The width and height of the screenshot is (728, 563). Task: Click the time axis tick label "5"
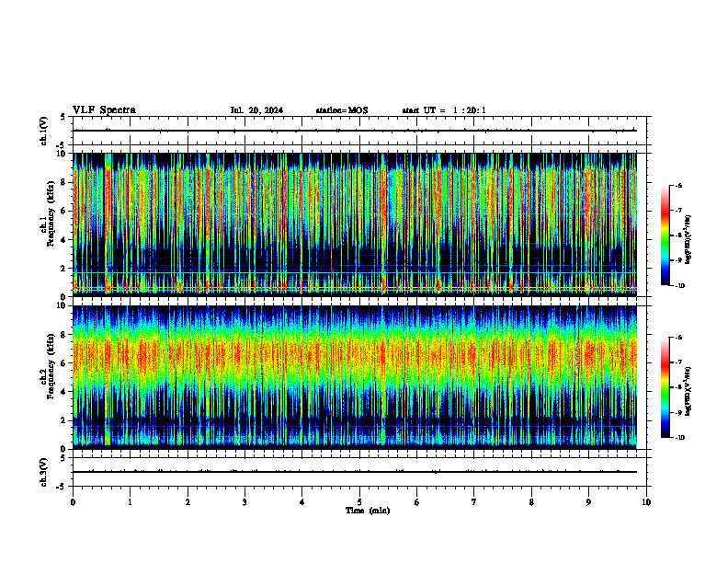coord(359,502)
